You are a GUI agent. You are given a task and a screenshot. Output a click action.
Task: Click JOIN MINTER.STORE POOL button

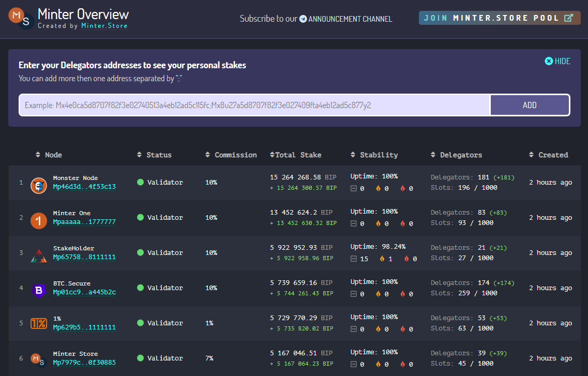(500, 18)
